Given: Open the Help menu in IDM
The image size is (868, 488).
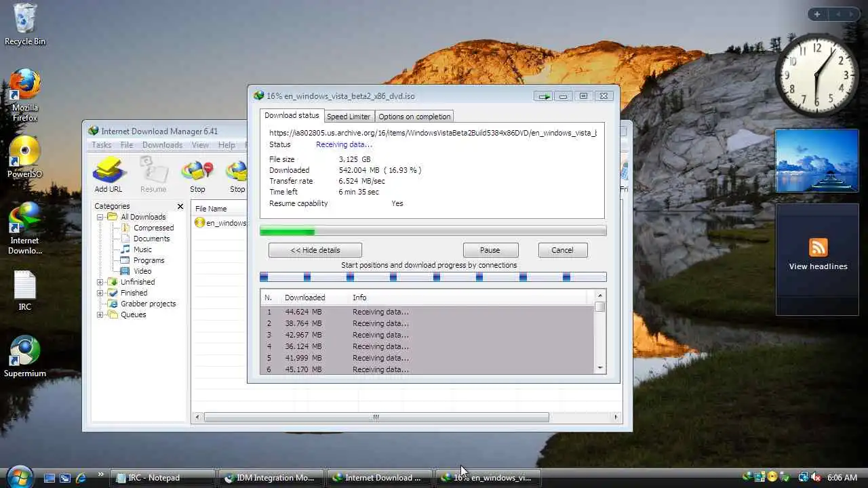Looking at the screenshot, I should [x=226, y=145].
